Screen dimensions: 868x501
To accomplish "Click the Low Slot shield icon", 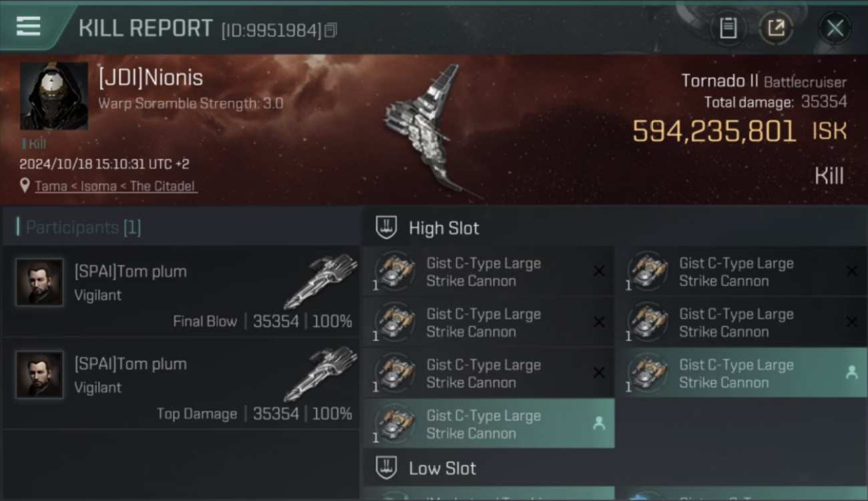I will [386, 468].
